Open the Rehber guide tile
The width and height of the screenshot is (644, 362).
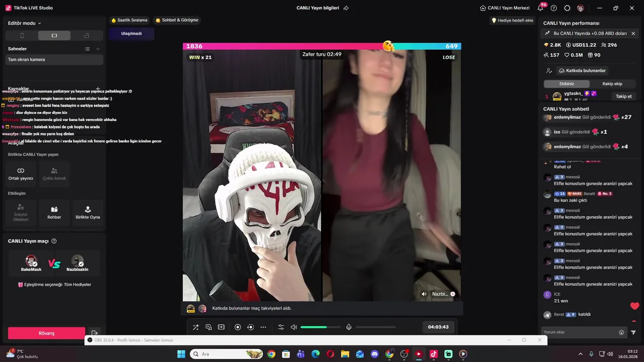54,213
